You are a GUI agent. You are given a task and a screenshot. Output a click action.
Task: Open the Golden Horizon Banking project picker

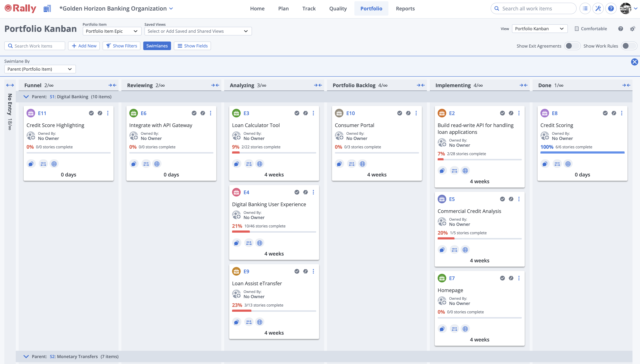[x=116, y=8]
